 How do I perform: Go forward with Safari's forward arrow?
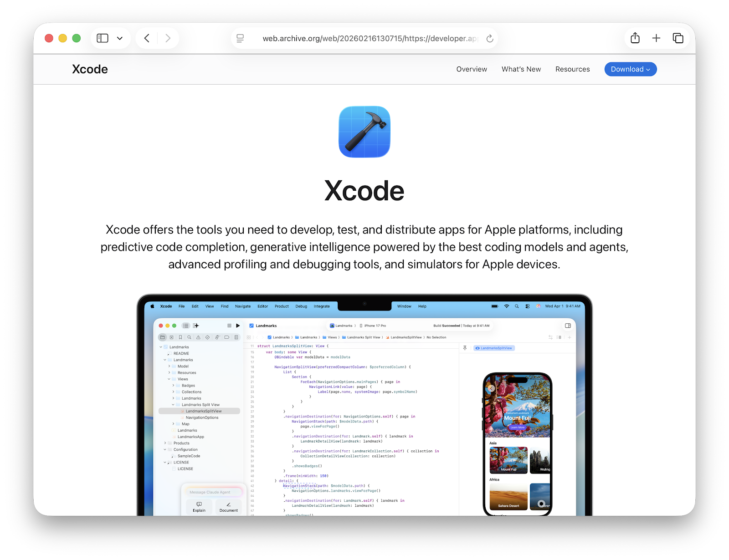pos(168,38)
